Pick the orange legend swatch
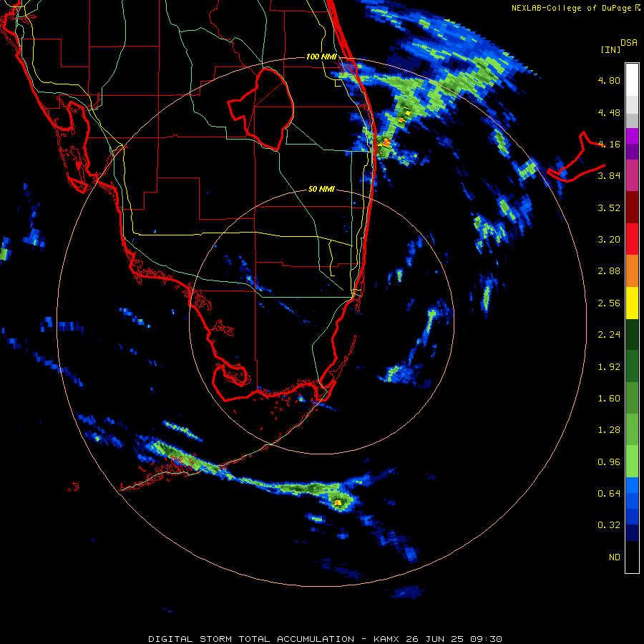The width and height of the screenshot is (644, 644). click(632, 271)
